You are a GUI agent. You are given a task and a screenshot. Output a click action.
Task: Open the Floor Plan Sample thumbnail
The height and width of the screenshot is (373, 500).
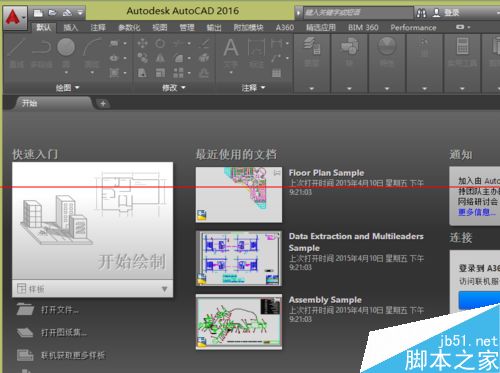point(239,195)
